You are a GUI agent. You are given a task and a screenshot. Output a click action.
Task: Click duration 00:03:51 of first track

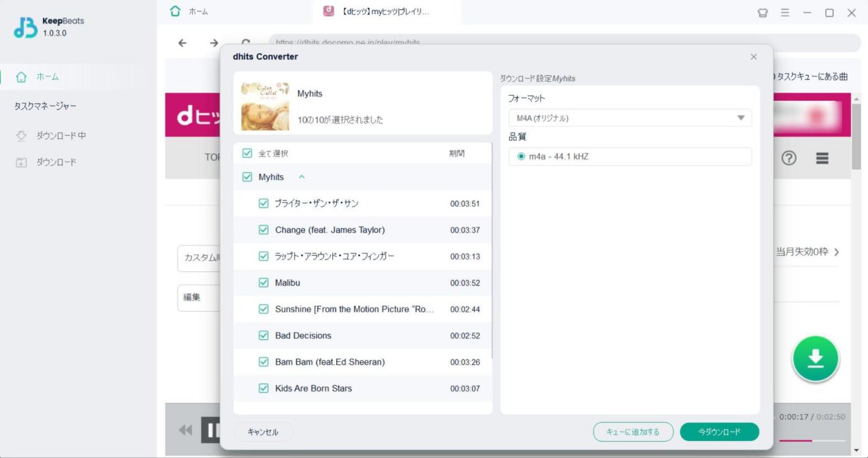tap(465, 203)
